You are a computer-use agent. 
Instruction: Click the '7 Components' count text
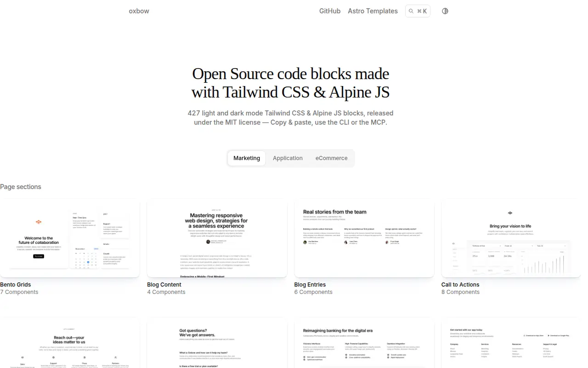[x=19, y=292]
